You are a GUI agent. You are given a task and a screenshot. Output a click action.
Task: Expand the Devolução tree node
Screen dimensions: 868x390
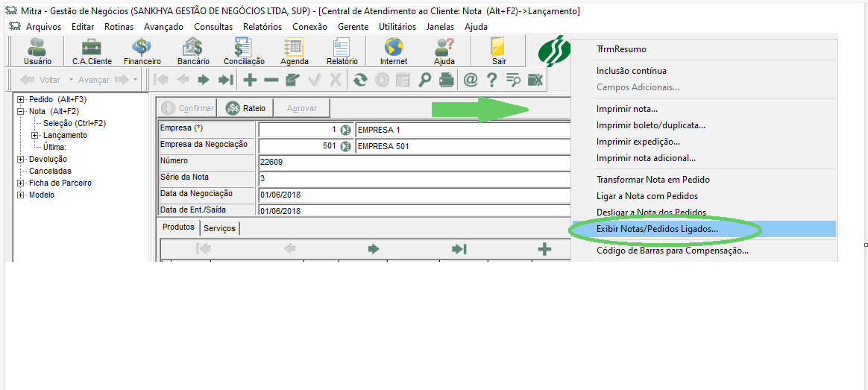pos(22,160)
